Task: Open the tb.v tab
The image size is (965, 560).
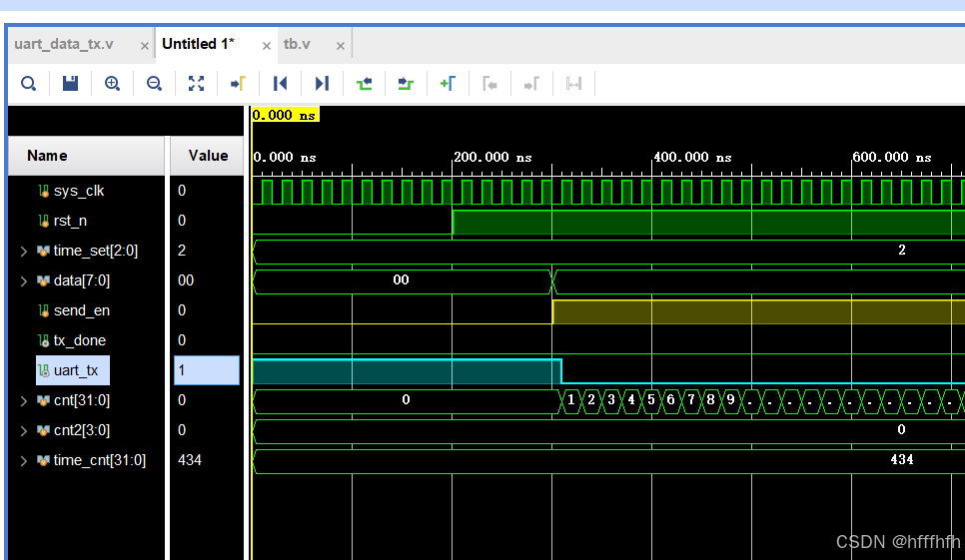Action: (x=297, y=44)
